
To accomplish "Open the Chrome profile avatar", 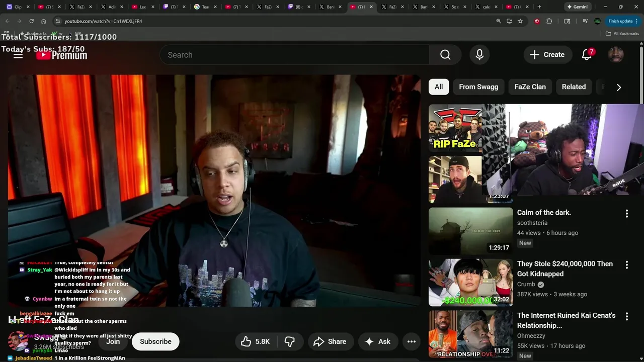I will pos(597,21).
